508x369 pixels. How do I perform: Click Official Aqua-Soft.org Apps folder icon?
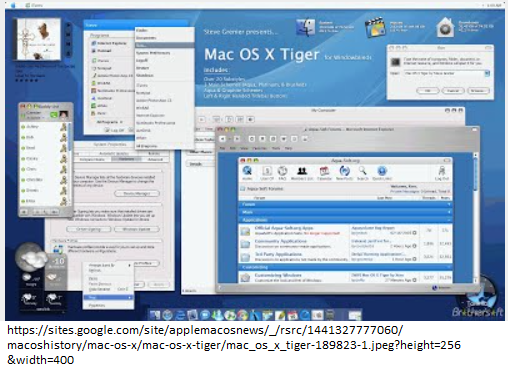[x=245, y=231]
